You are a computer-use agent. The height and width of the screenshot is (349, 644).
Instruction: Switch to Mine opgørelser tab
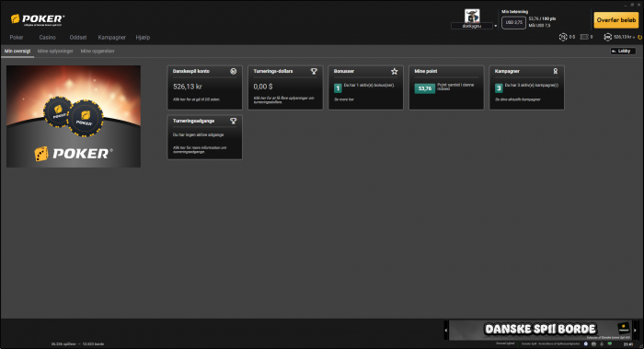click(x=98, y=51)
